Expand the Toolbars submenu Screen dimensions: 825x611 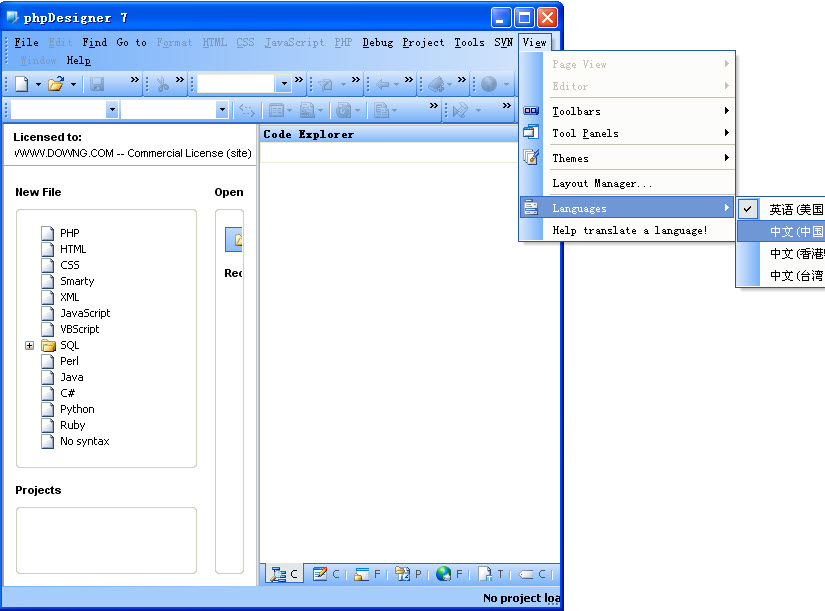[727, 111]
